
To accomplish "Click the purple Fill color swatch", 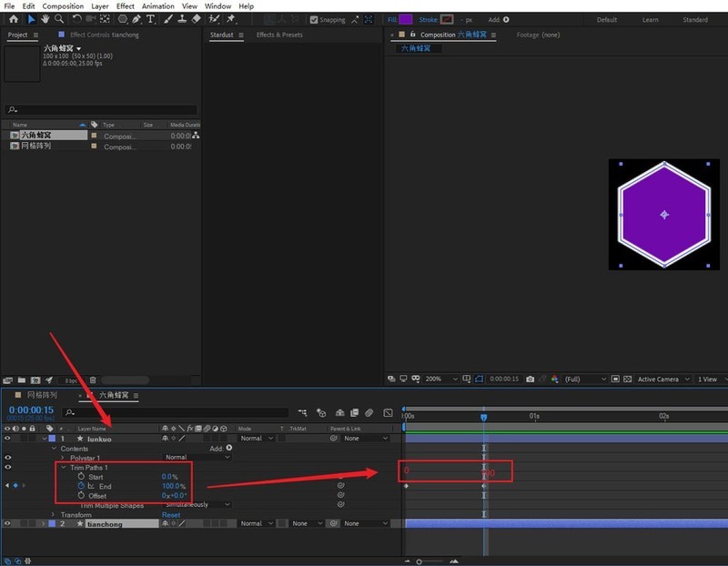I will (x=405, y=19).
